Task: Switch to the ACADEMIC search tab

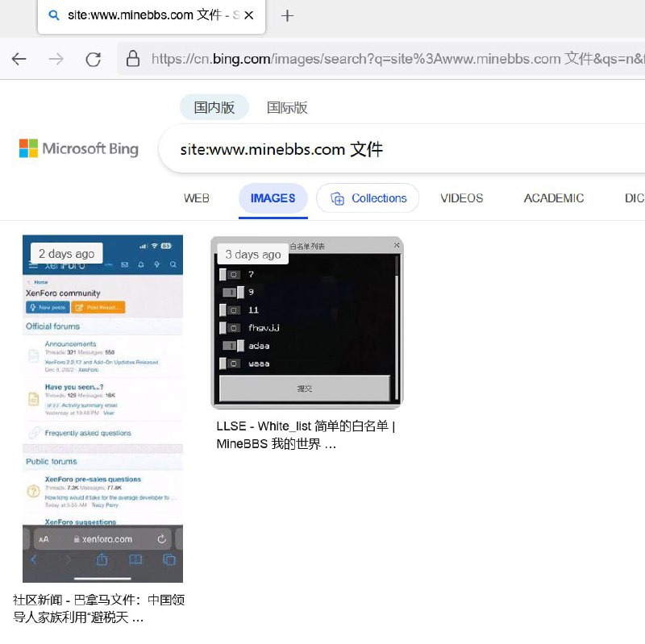Action: pyautogui.click(x=553, y=198)
